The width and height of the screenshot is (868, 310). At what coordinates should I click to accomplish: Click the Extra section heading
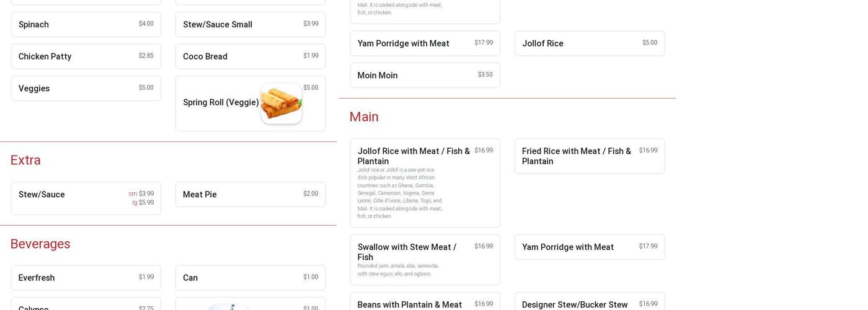coord(25,160)
